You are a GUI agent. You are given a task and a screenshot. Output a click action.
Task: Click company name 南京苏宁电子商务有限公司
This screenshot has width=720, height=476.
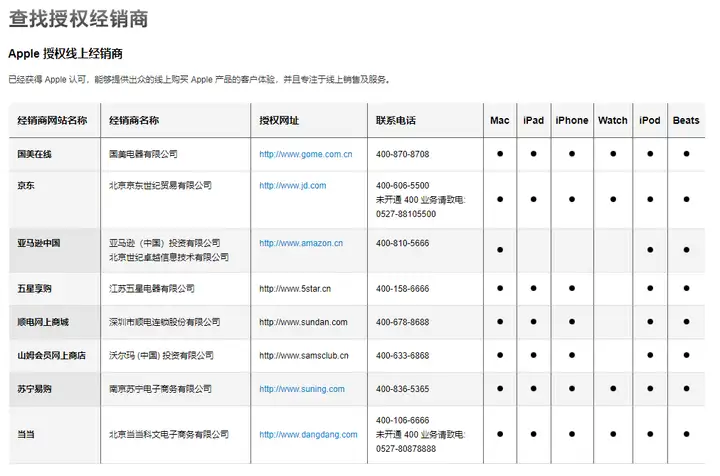pos(160,389)
